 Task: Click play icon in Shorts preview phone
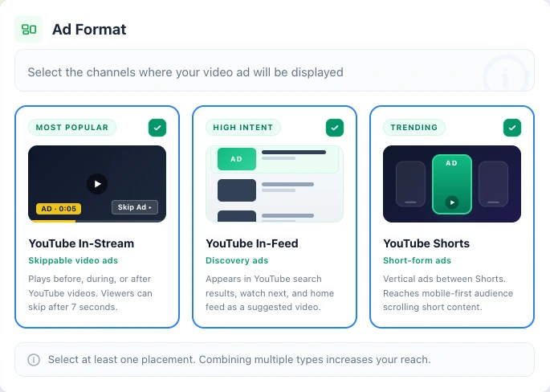tap(452, 202)
